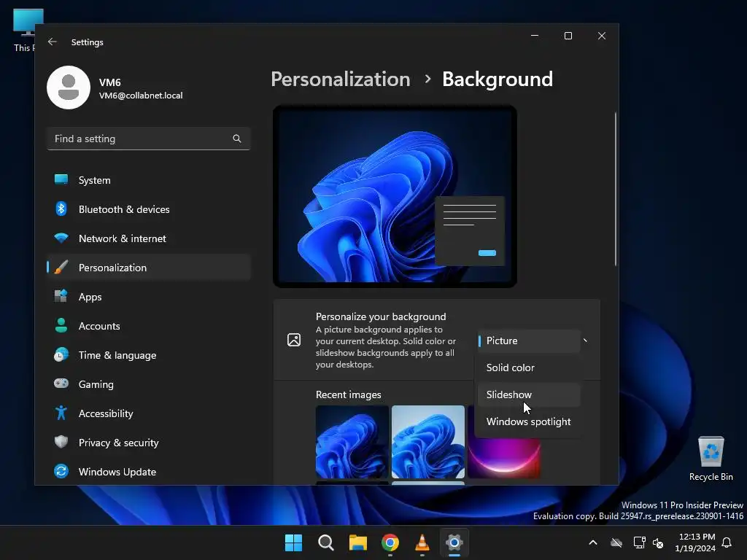
Task: Click the Time & language clock icon
Action: pos(61,355)
